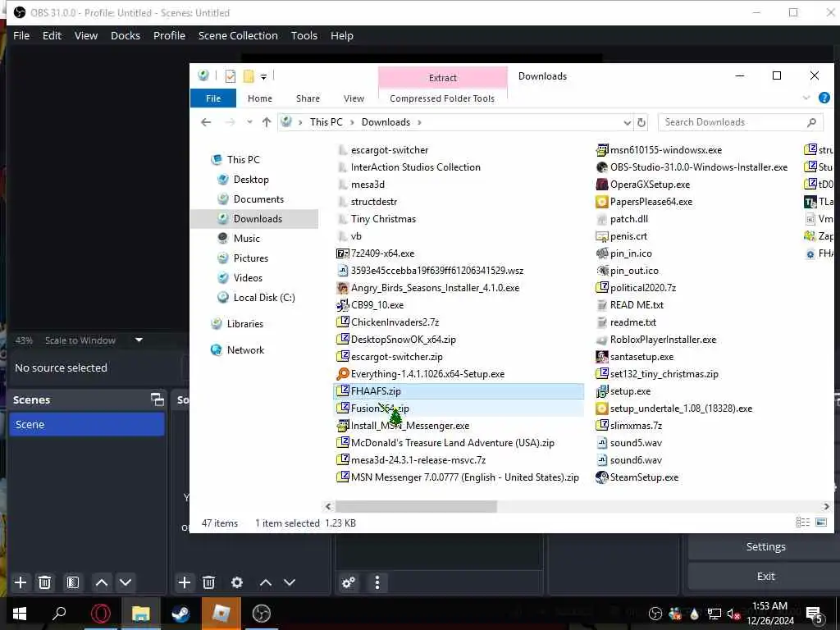Expand address bar history dropdown

(628, 123)
